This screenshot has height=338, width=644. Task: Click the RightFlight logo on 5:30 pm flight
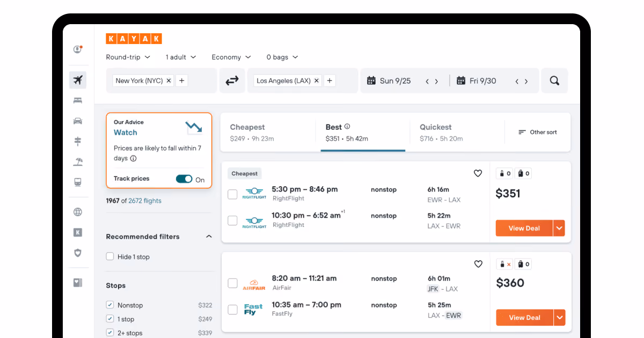254,194
